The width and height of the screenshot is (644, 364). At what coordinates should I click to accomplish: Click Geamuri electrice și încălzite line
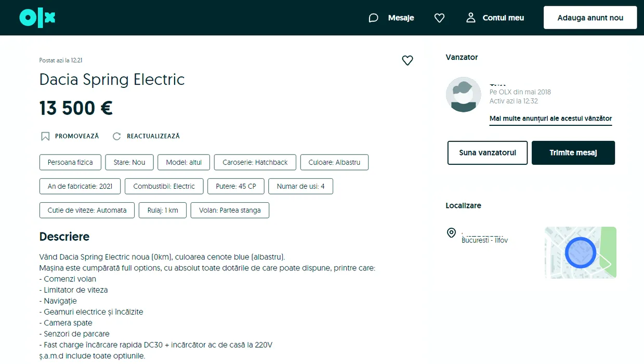click(x=91, y=312)
